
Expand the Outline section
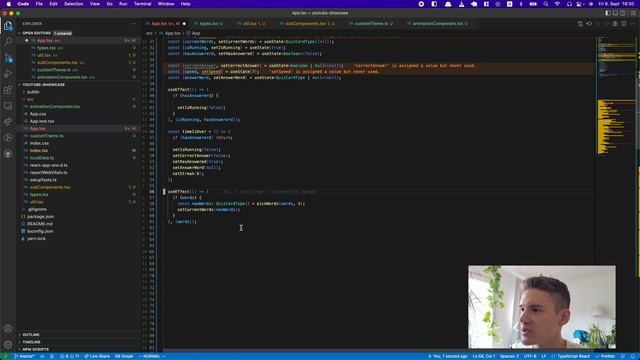coord(31,335)
